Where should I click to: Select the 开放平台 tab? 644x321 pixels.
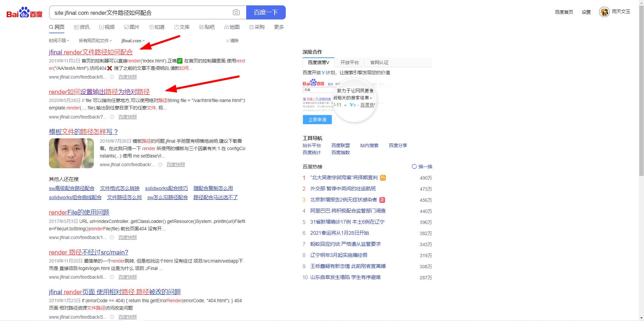[x=350, y=62]
